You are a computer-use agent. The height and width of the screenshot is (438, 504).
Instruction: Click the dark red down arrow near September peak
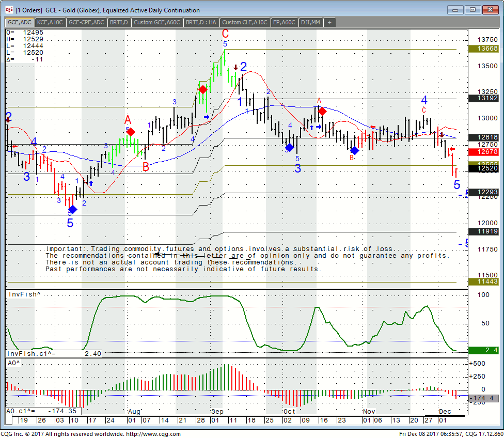click(x=235, y=67)
